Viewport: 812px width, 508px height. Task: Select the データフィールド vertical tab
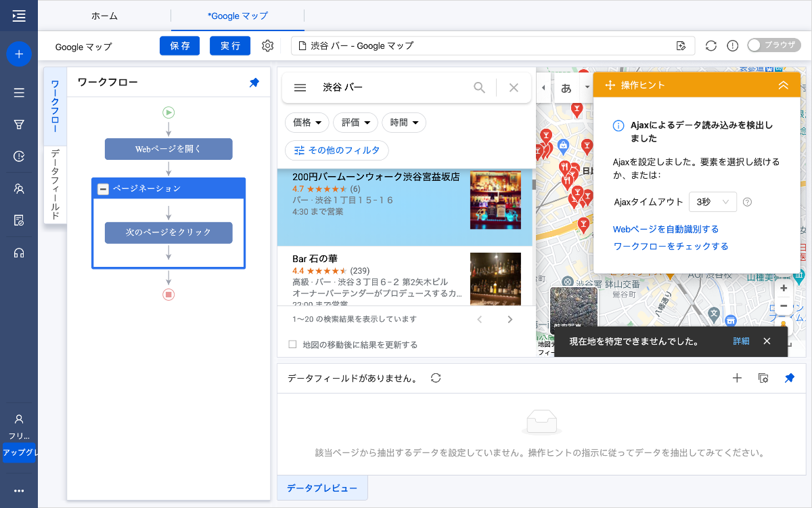tap(55, 184)
